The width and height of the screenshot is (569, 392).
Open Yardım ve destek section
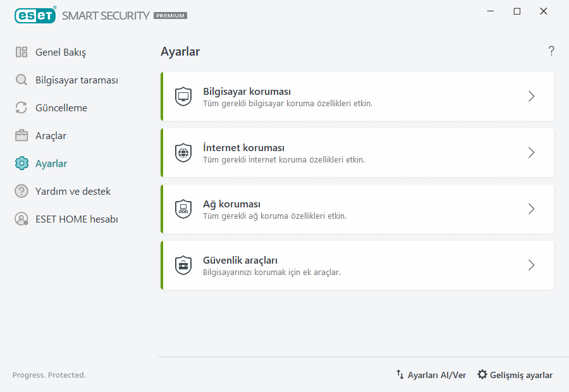tap(73, 191)
